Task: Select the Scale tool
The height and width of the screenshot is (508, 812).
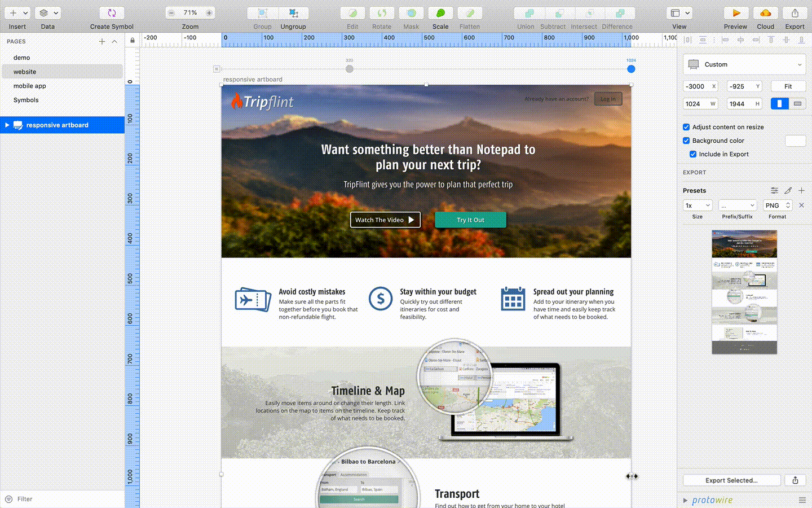Action: pos(440,13)
